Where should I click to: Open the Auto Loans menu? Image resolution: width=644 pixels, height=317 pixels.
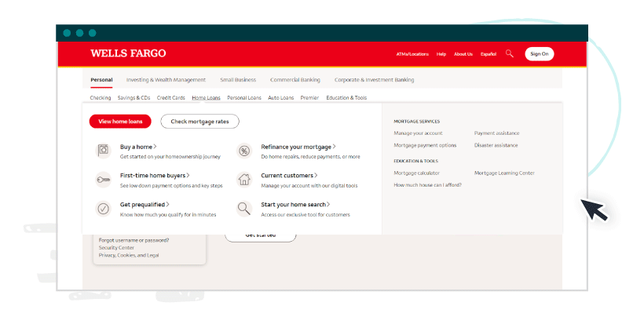coord(281,98)
